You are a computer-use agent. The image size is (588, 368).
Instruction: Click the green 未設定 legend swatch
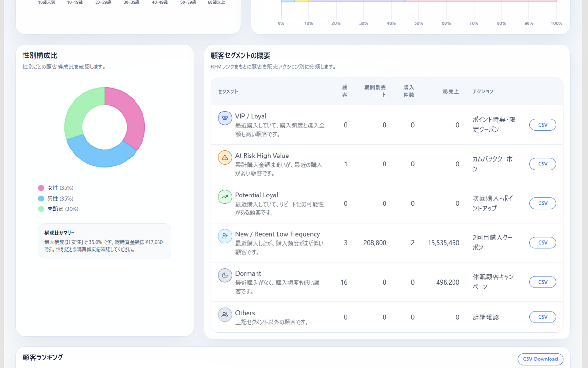point(41,209)
